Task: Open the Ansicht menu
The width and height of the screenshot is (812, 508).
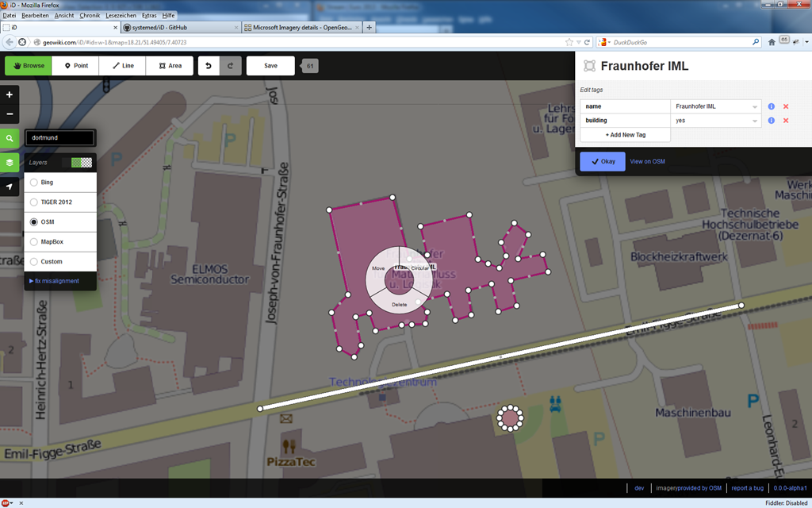Action: (64, 16)
